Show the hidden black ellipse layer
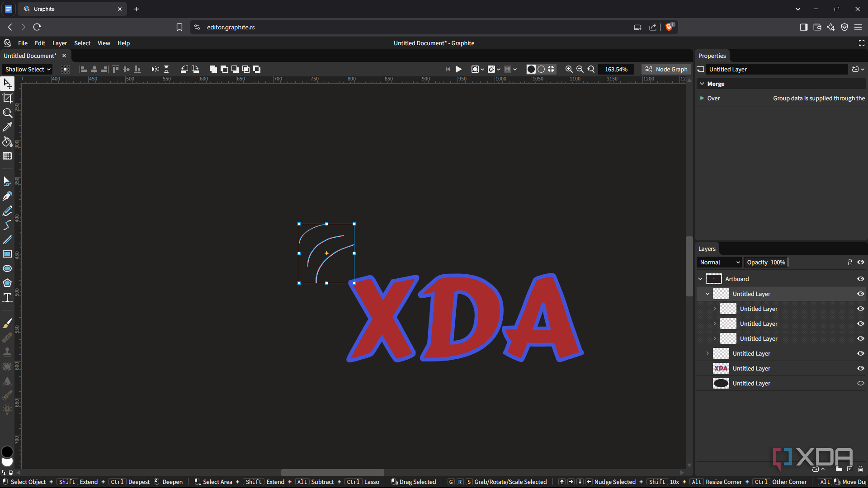Screen dimensions: 868x488 pos(860,383)
